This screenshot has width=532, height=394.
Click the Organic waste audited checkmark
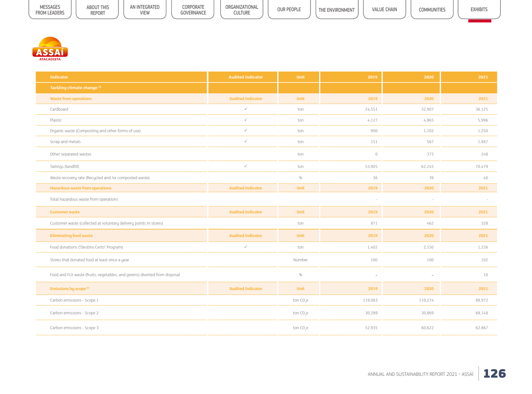[x=246, y=130]
